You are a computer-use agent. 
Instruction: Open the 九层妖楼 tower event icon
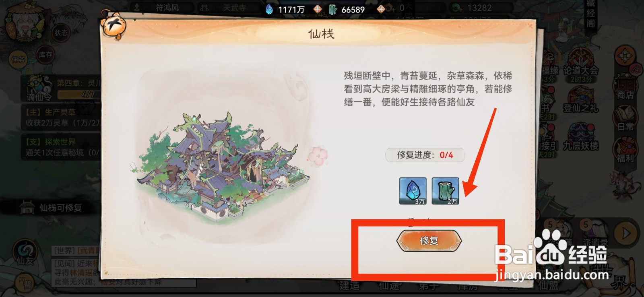(x=580, y=137)
